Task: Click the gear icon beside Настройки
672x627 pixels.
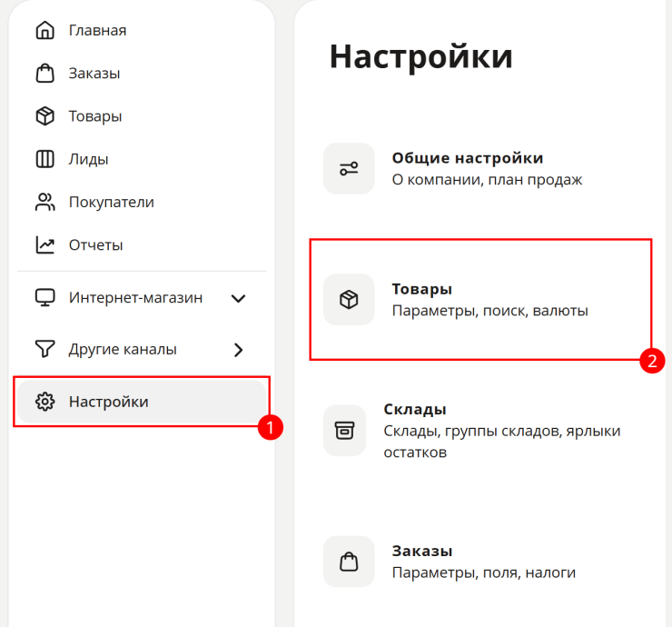Action: pyautogui.click(x=45, y=402)
